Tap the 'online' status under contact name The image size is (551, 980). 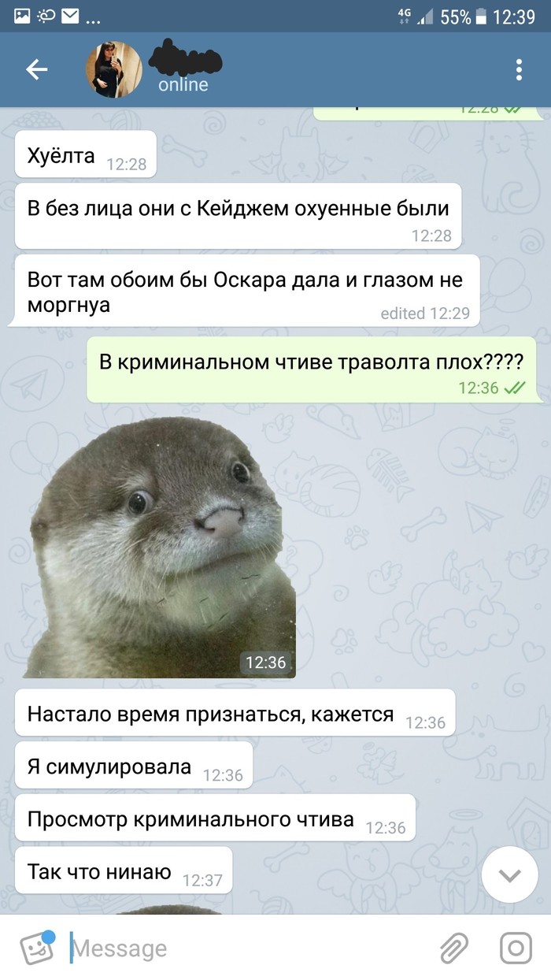click(x=183, y=85)
